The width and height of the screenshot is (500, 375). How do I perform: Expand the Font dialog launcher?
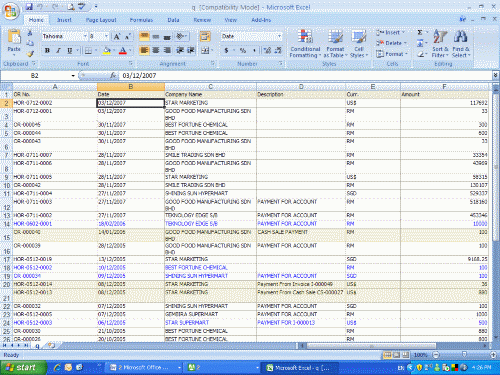click(x=131, y=63)
